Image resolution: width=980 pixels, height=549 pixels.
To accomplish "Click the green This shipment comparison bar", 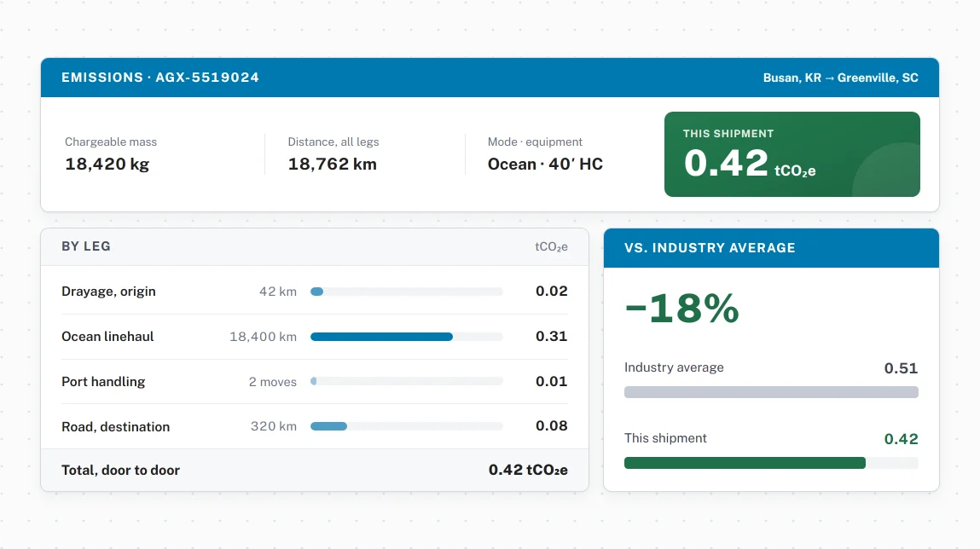I will [745, 463].
